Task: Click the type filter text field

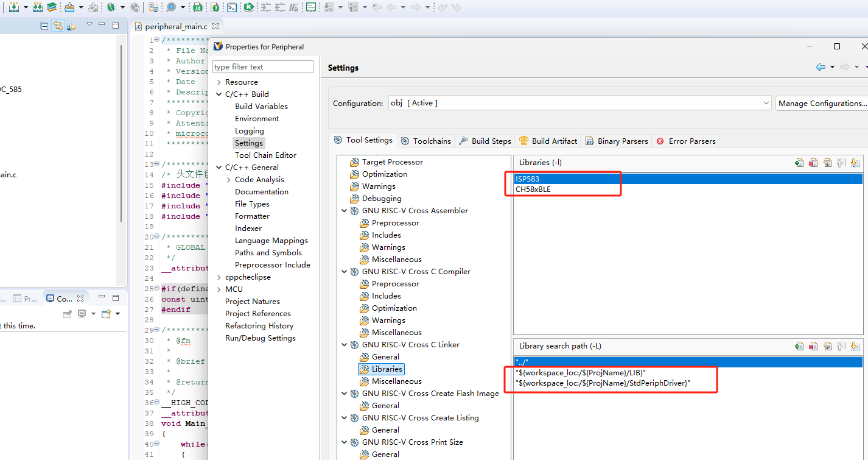Action: click(x=263, y=67)
